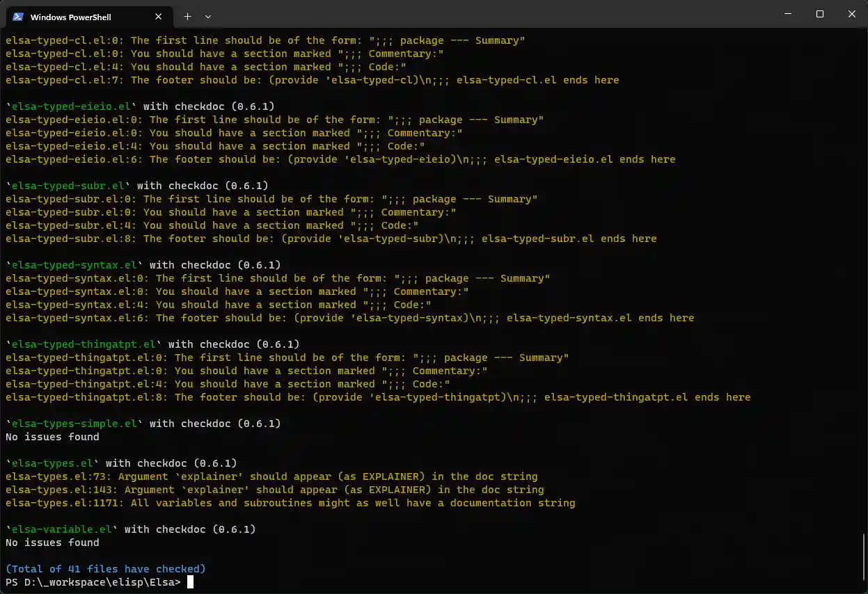The width and height of the screenshot is (868, 594).
Task: Click the elsa-types.el:1171 warning line
Action: coord(290,503)
